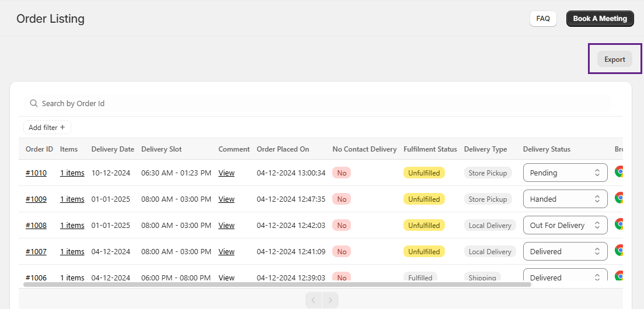Click the search magnifier icon
The width and height of the screenshot is (644, 309).
34,103
